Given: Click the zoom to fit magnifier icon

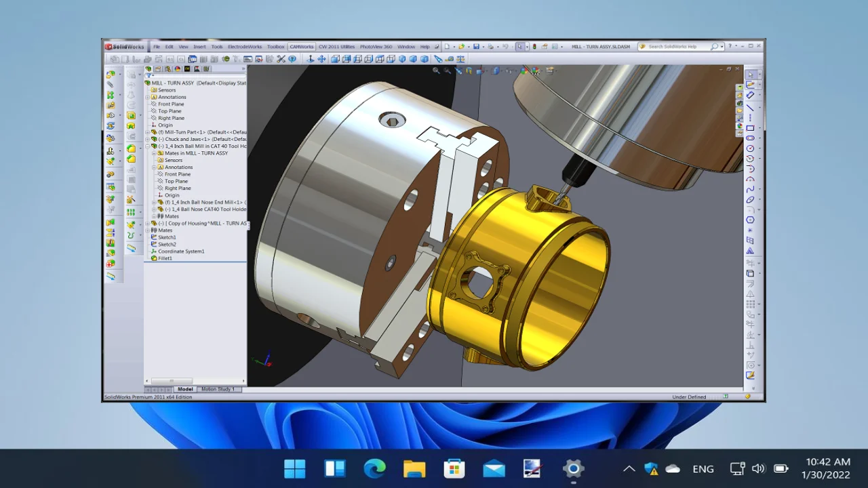Looking at the screenshot, I should pyautogui.click(x=436, y=70).
